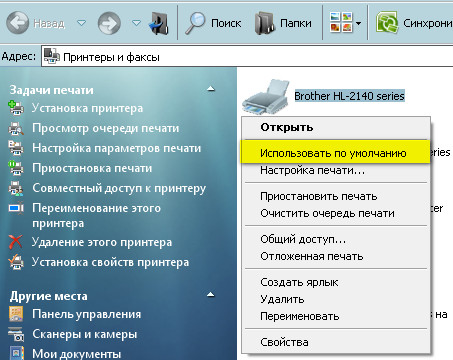Choose Удалить from context menu

coord(336,299)
